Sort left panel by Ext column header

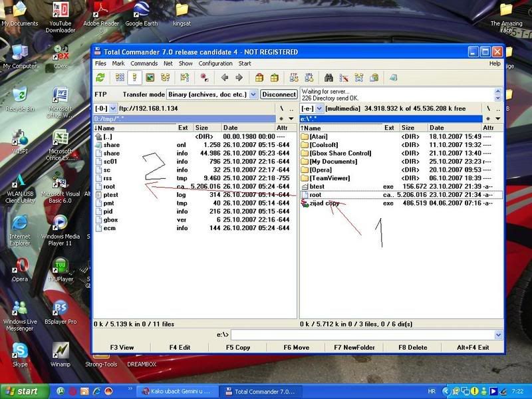(185, 128)
